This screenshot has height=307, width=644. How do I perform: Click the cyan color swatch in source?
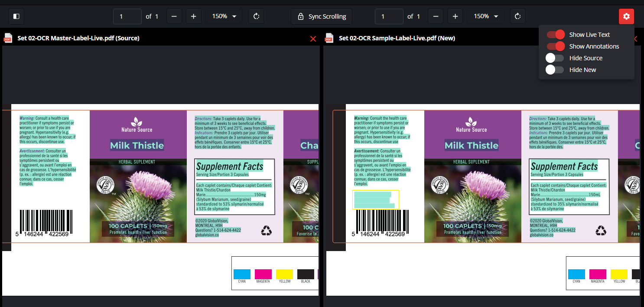pos(242,274)
